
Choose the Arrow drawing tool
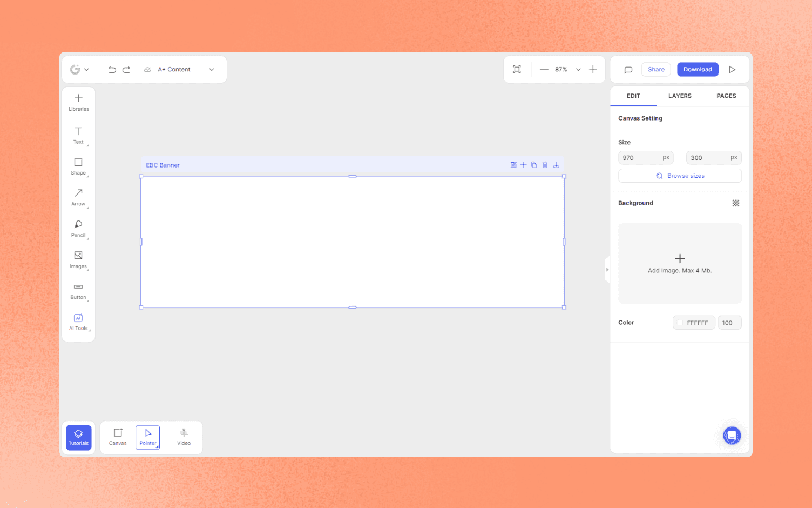(78, 197)
